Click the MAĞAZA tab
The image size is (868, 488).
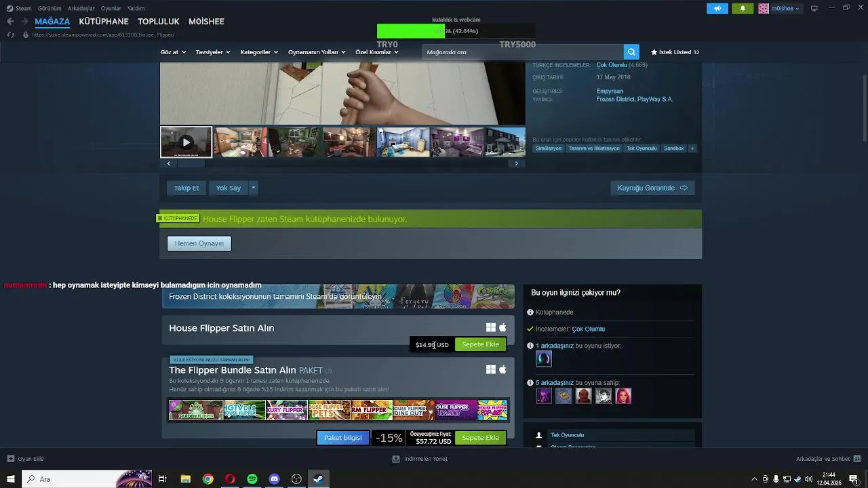coord(52,22)
